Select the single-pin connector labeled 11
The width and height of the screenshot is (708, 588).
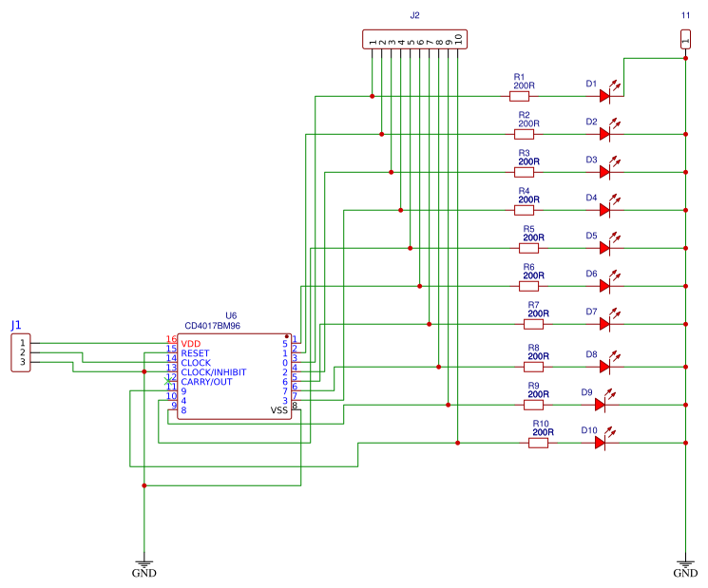[x=685, y=39]
